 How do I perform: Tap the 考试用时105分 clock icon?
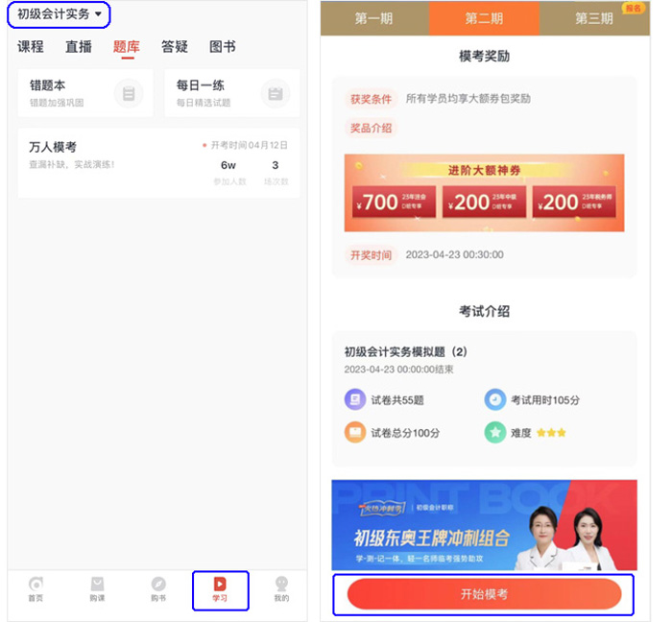point(494,400)
